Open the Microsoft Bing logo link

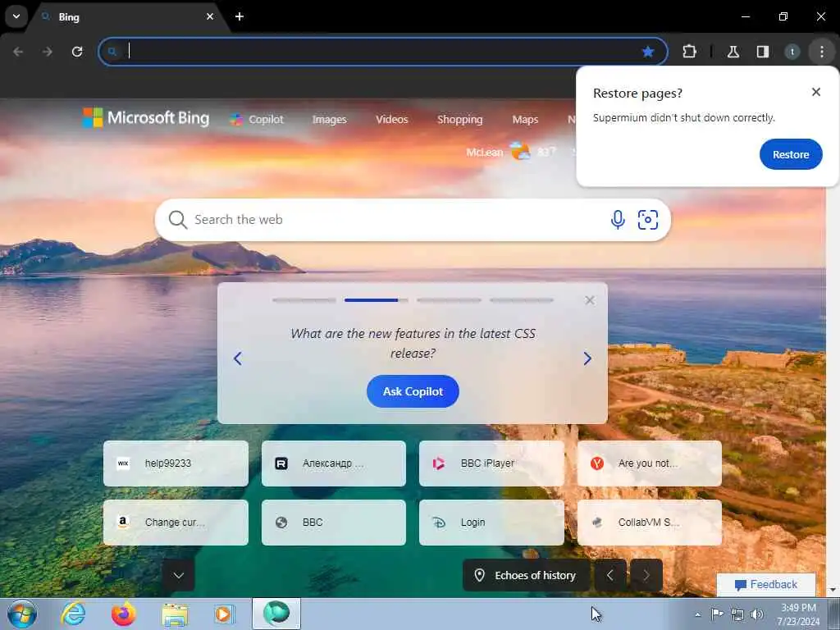click(x=146, y=118)
